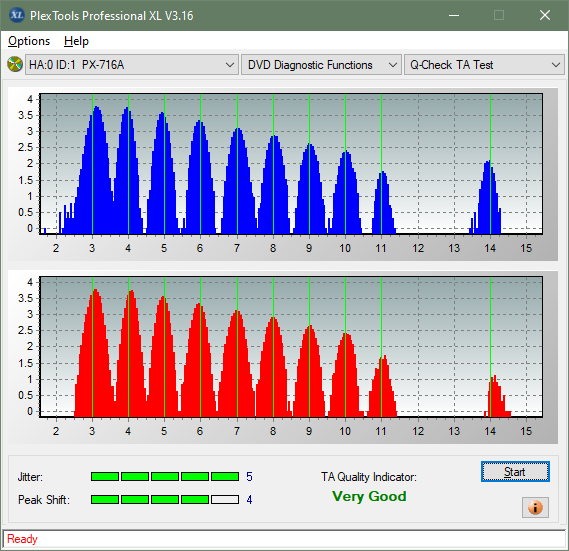569x551 pixels.
Task: Close the PlexTools Professional window
Action: pyautogui.click(x=545, y=15)
